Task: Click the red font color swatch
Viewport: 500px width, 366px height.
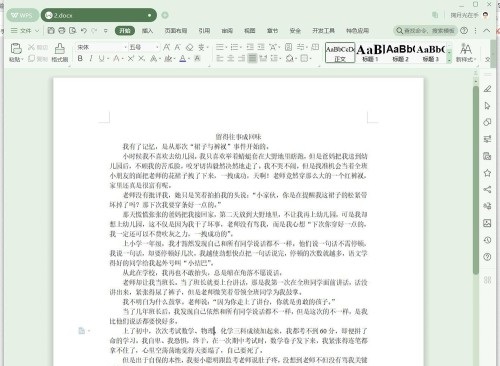Action: tap(183, 59)
